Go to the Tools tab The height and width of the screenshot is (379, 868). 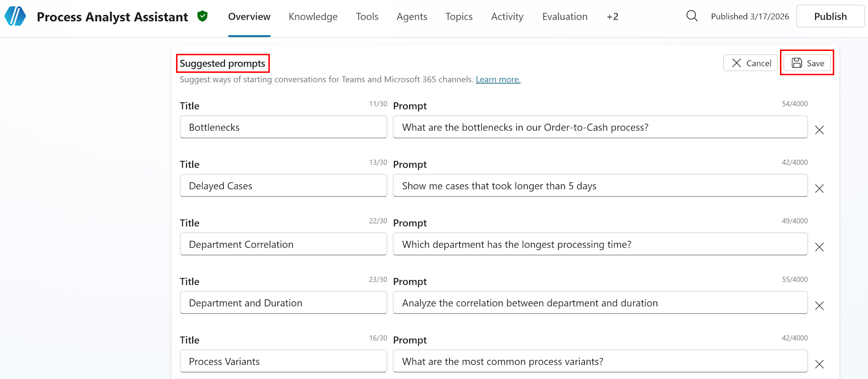pyautogui.click(x=367, y=17)
